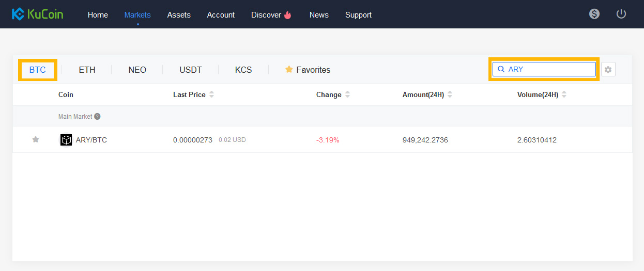This screenshot has width=644, height=271.
Task: Show the Favorites star tab
Action: click(x=308, y=70)
